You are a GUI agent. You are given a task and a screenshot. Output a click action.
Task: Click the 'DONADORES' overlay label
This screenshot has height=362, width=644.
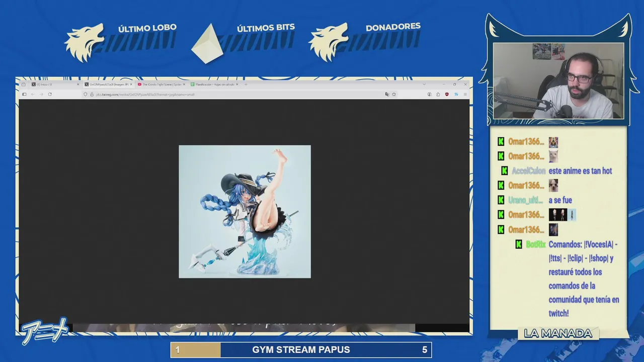click(393, 27)
